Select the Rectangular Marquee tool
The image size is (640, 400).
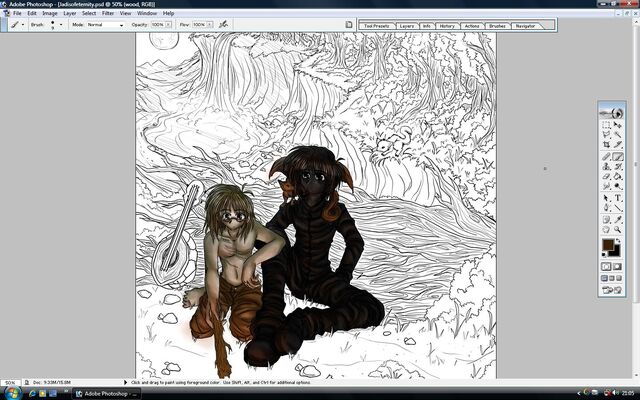click(x=606, y=125)
